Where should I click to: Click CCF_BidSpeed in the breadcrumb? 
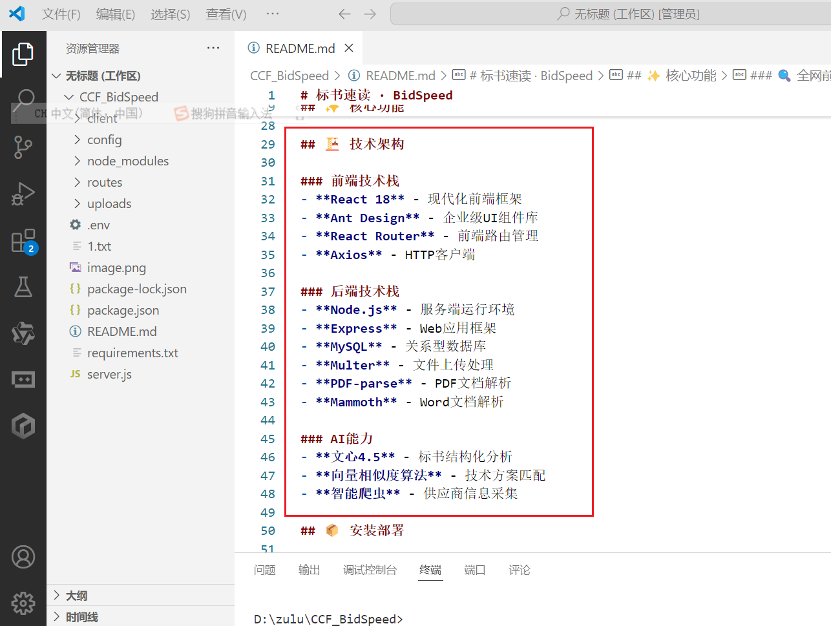pyautogui.click(x=289, y=76)
